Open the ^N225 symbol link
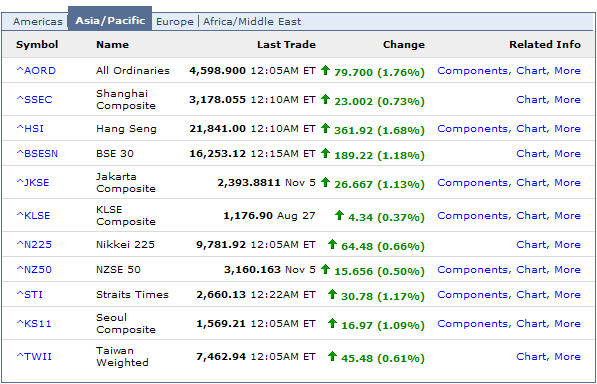The height and width of the screenshot is (384, 597). (34, 245)
